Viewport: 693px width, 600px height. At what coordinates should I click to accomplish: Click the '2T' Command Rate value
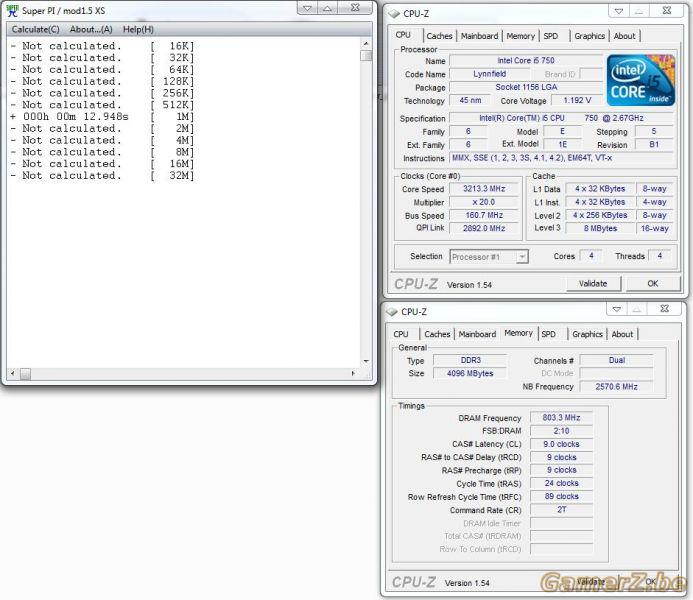click(x=561, y=509)
